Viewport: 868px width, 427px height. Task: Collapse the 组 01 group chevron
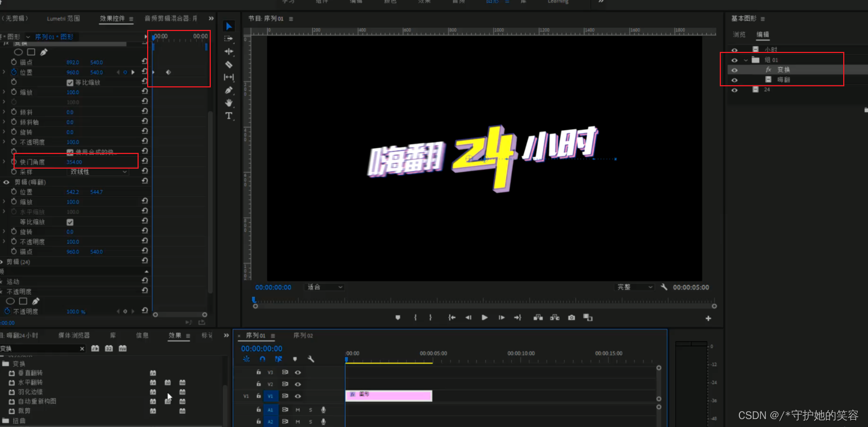tap(746, 60)
